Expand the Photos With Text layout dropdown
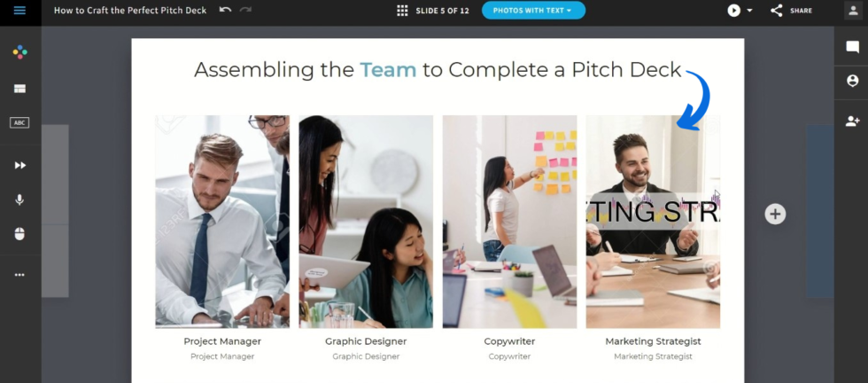Viewport: 868px width, 383px height. 533,11
